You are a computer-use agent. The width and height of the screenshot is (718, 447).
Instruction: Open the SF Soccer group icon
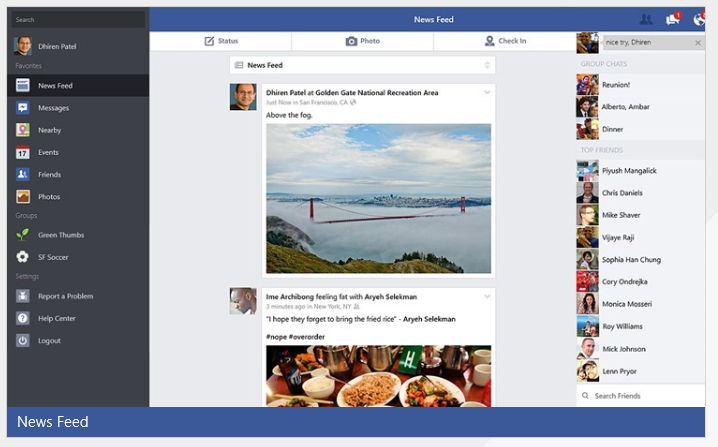point(22,257)
